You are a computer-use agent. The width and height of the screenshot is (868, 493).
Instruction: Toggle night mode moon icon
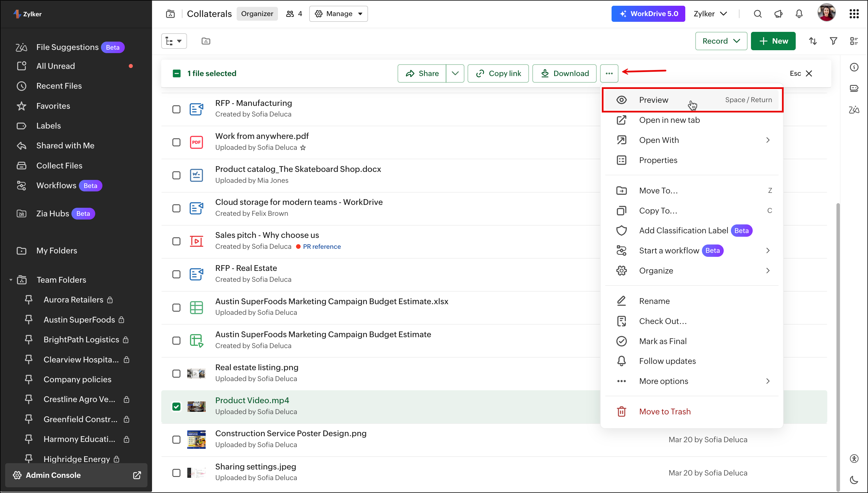coord(854,480)
